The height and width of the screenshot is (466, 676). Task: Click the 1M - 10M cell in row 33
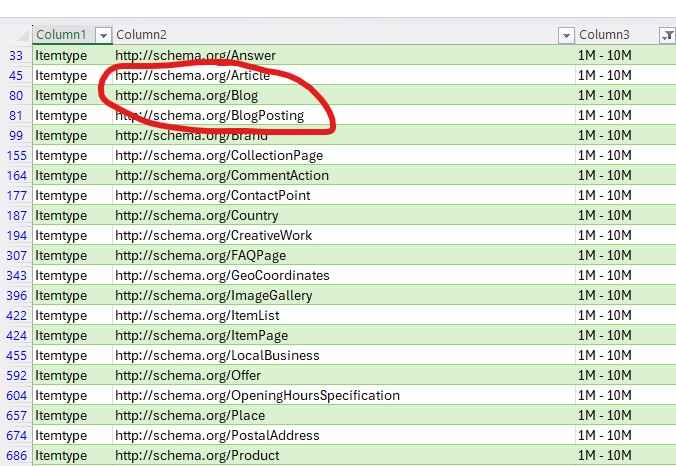click(626, 56)
